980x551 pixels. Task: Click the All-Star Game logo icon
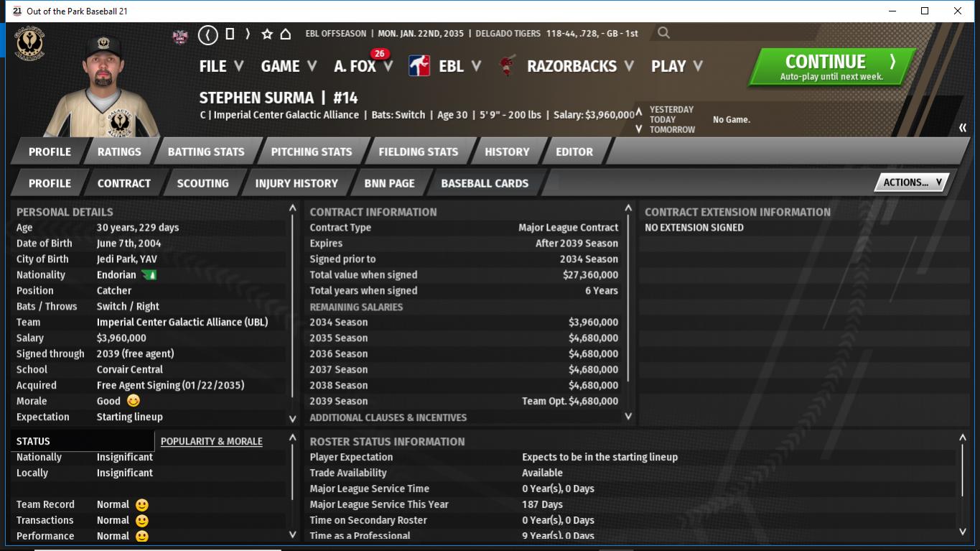(180, 36)
